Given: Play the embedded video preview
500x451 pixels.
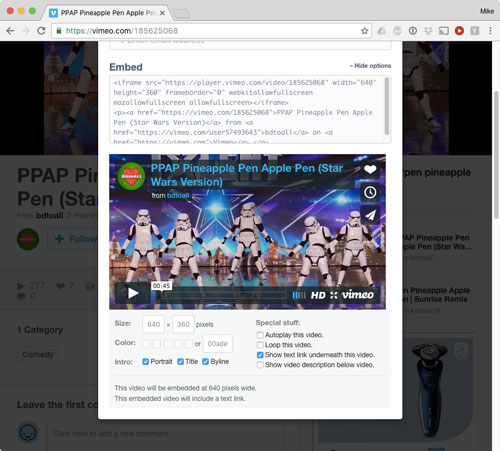Looking at the screenshot, I should 133,293.
